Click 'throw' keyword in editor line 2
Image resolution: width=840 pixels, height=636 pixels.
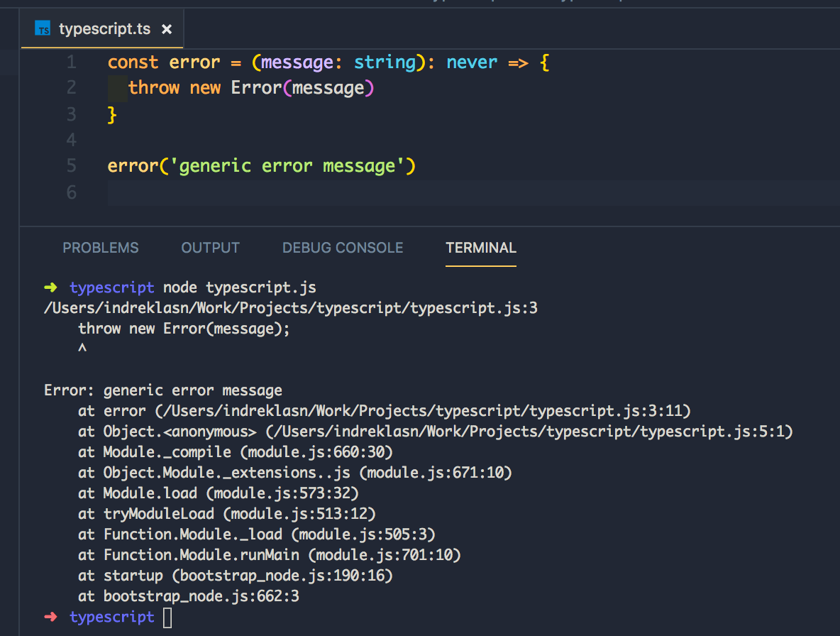[154, 88]
